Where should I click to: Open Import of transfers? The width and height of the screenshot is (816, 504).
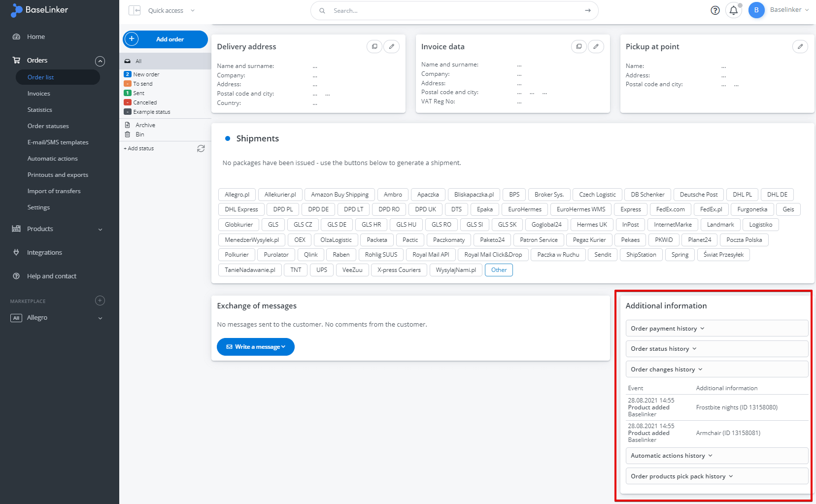click(54, 191)
